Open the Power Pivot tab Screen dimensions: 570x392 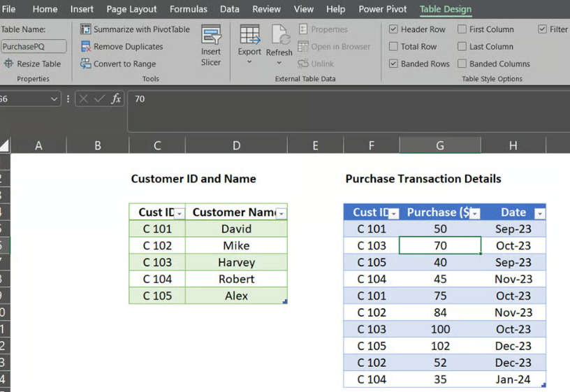point(382,9)
